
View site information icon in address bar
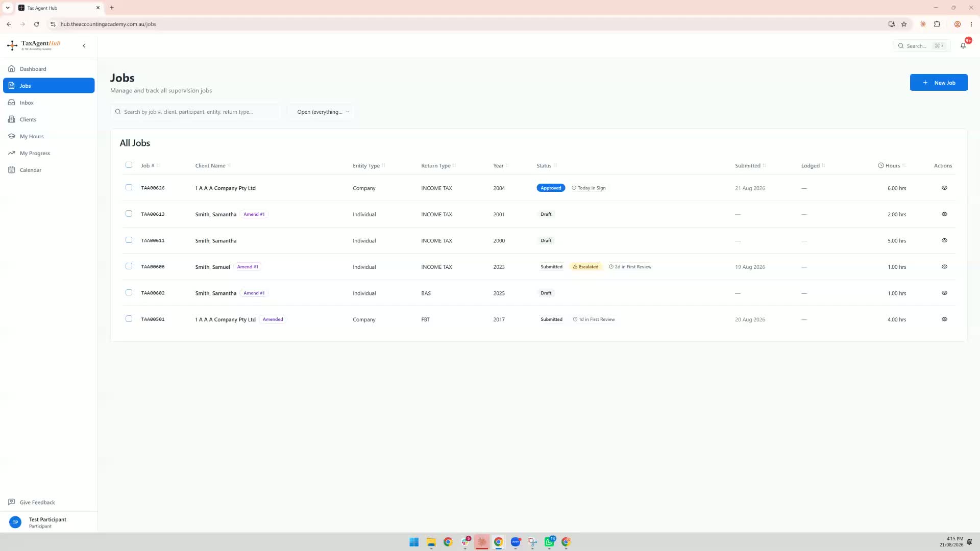click(x=53, y=24)
